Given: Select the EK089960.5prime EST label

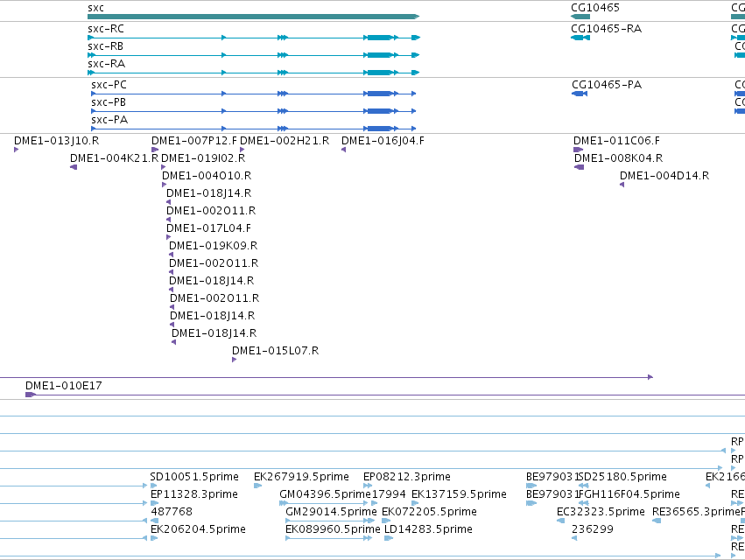Looking at the screenshot, I should coord(333,529).
